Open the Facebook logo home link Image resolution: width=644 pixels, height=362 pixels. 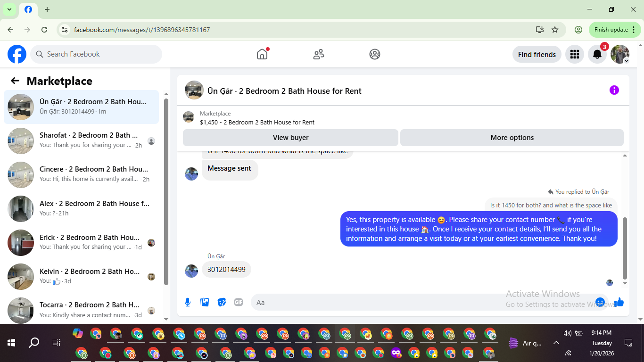(17, 54)
